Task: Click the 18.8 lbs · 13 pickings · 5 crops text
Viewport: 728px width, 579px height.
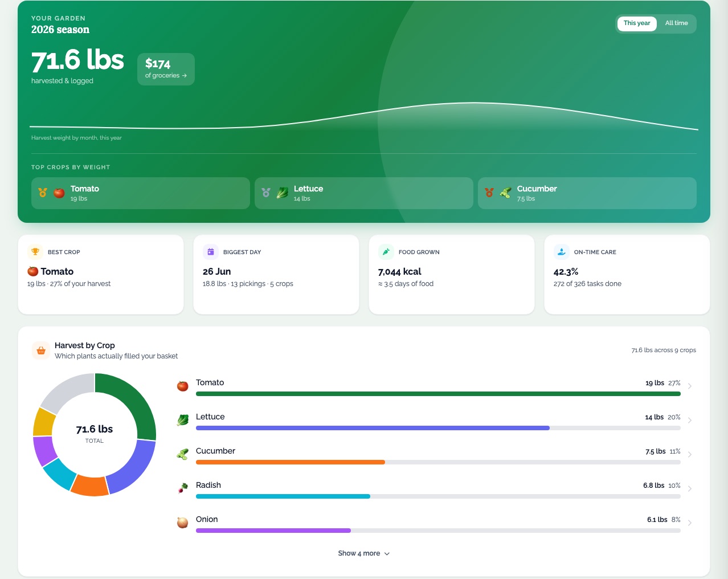Action: click(x=248, y=284)
